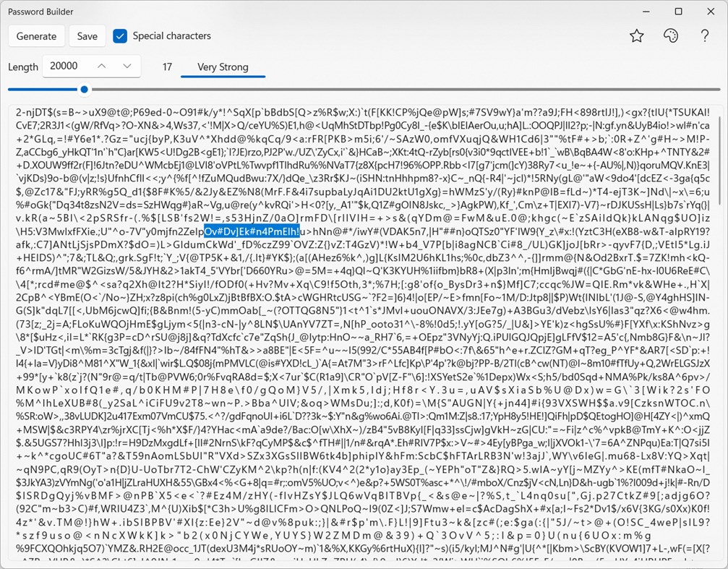728x569 pixels.
Task: Save the generated password
Action: click(x=87, y=35)
